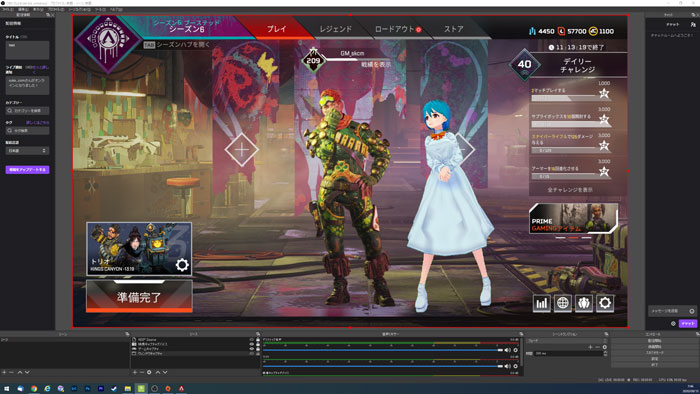Open chat settings gear beside purple chat button
Image resolution: width=700 pixels, height=394 pixels.
tap(673, 323)
